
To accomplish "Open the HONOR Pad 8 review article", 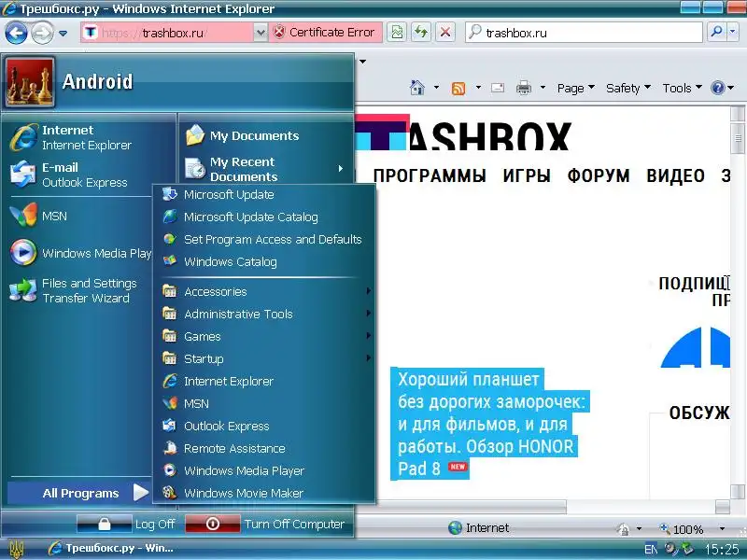I will 489,424.
